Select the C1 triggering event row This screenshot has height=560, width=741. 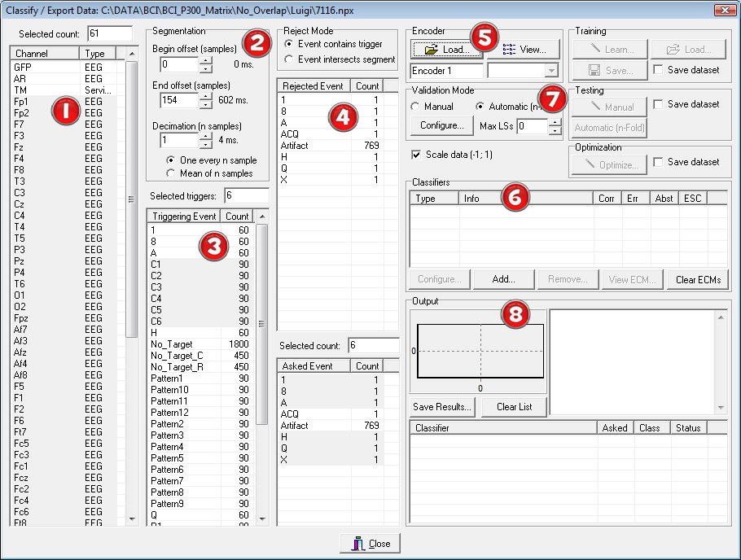pyautogui.click(x=200, y=265)
